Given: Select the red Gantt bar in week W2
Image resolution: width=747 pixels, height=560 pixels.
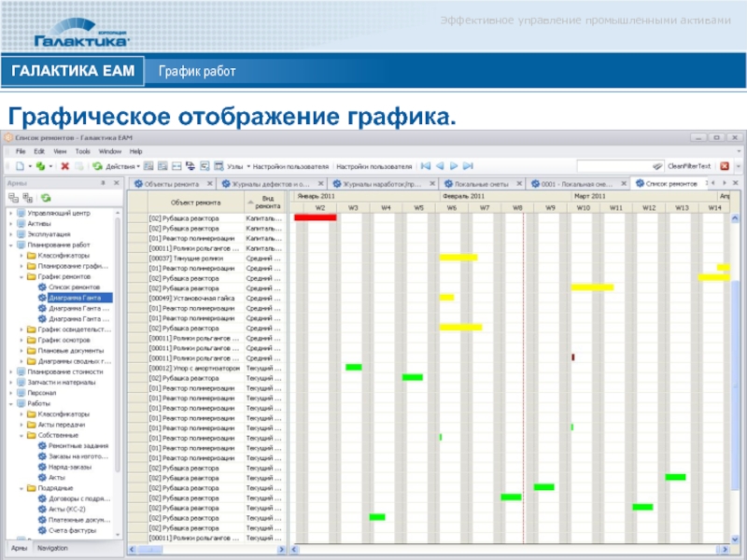Looking at the screenshot, I should [x=315, y=217].
